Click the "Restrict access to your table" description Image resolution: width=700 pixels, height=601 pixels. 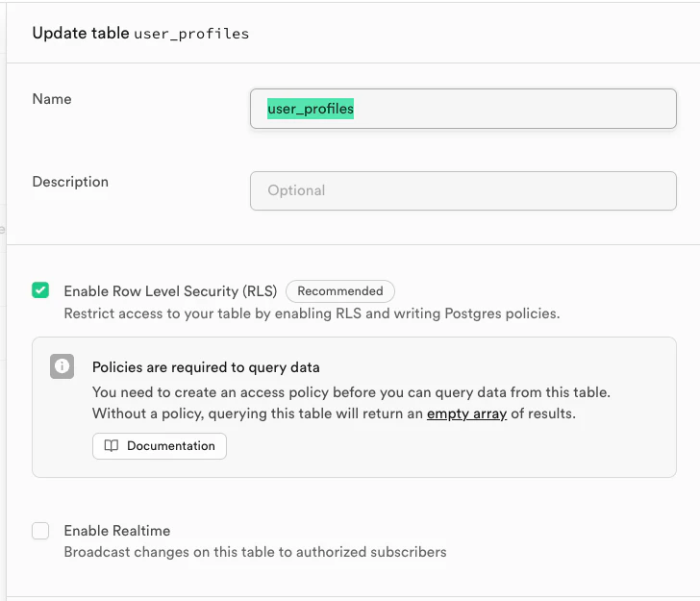click(312, 313)
